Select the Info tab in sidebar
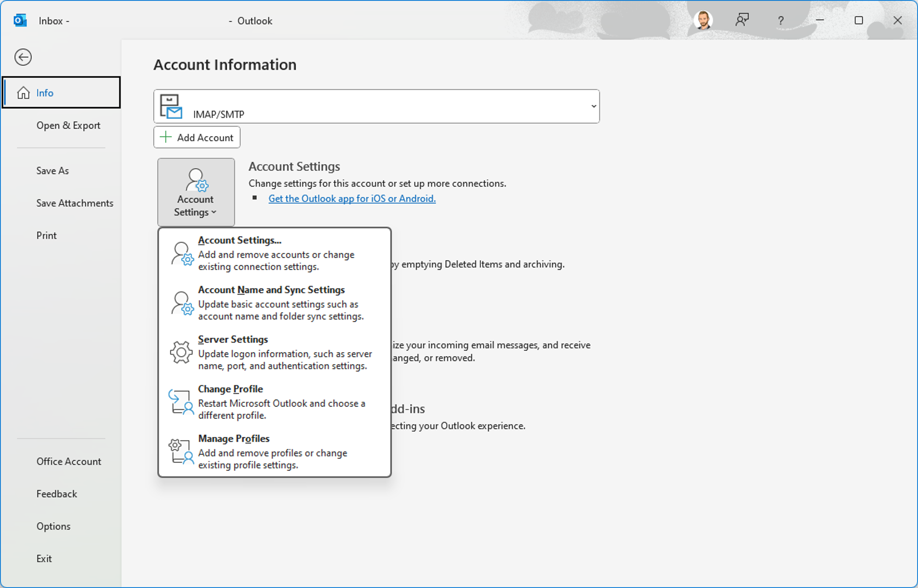918x588 pixels. click(61, 93)
